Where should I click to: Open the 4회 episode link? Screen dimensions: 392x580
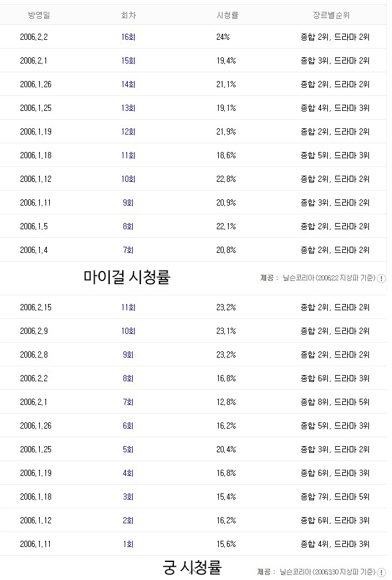click(x=128, y=473)
